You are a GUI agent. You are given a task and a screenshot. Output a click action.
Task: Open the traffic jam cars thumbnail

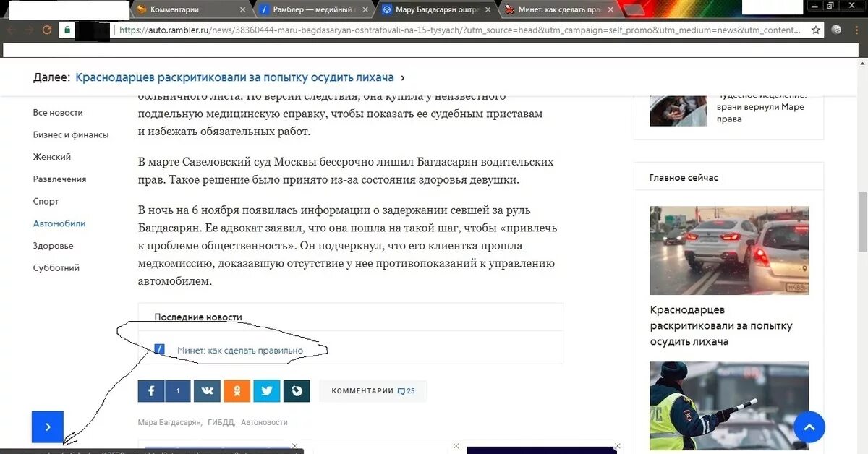(x=729, y=250)
